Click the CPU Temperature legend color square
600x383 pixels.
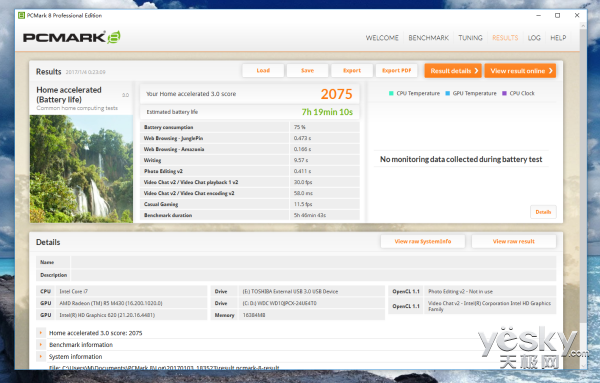[x=391, y=93]
